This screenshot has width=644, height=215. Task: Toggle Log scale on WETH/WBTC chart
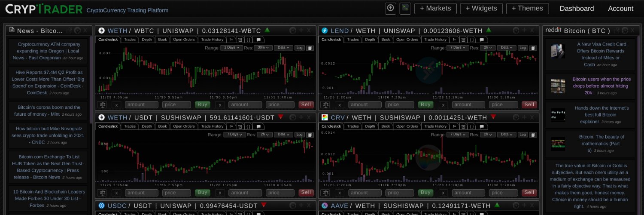coord(300,48)
